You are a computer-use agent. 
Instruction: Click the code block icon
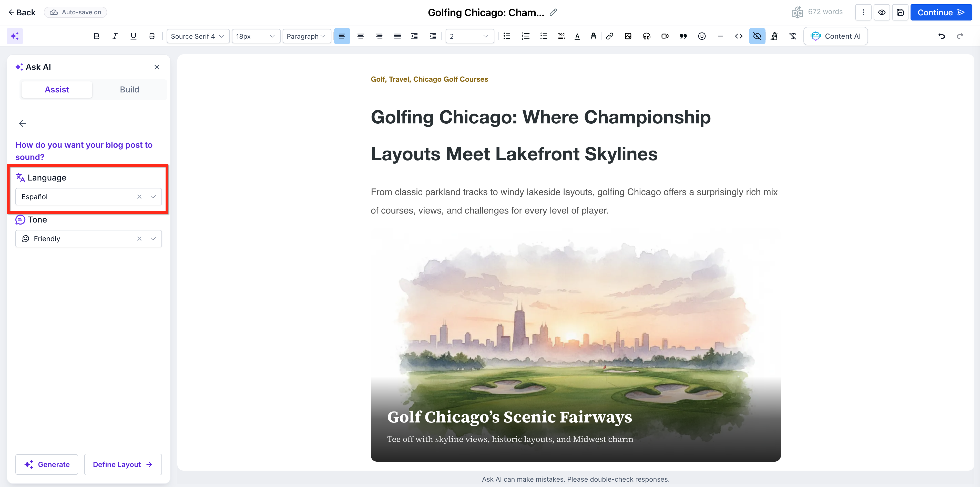738,36
